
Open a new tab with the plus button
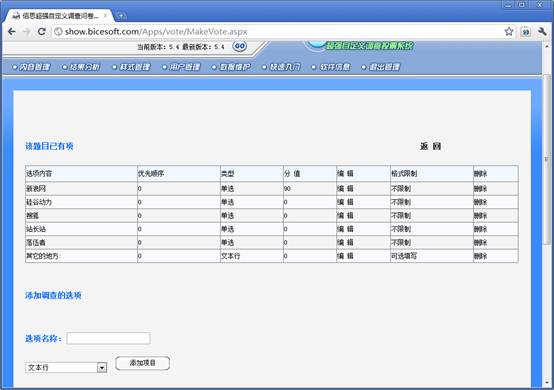tap(120, 16)
